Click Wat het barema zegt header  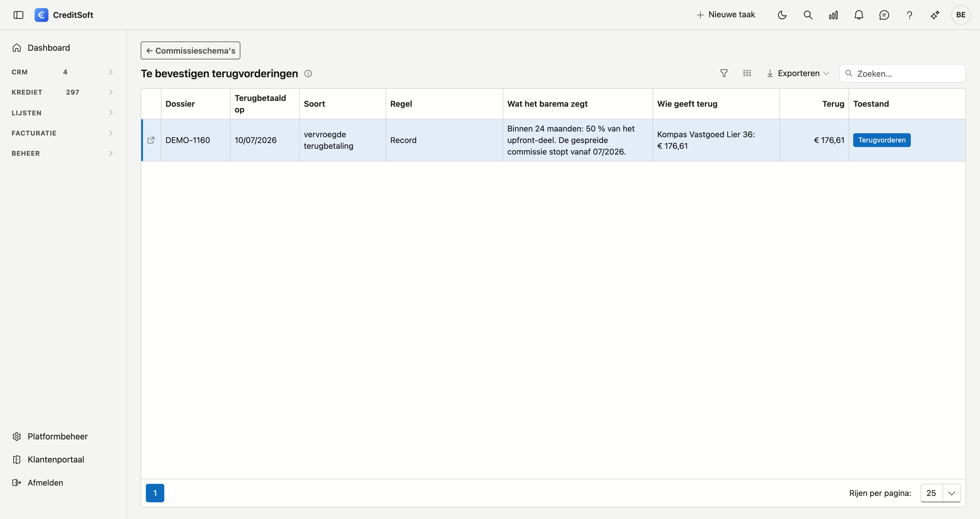pos(578,104)
